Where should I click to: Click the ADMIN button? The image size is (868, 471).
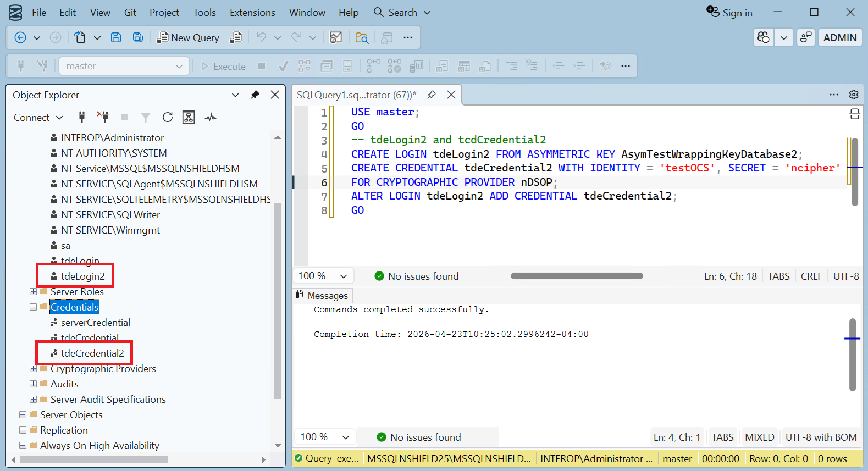(x=840, y=37)
